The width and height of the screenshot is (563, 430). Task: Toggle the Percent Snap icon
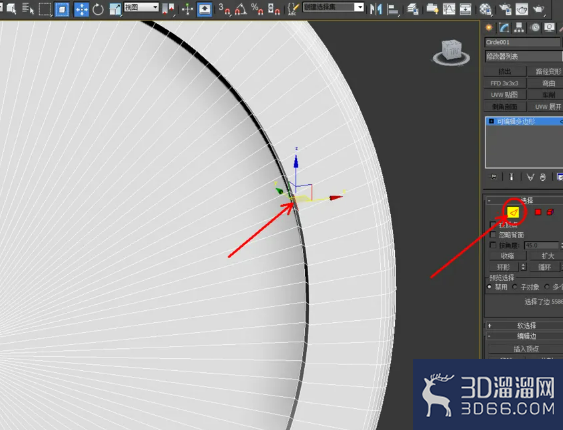click(x=257, y=9)
